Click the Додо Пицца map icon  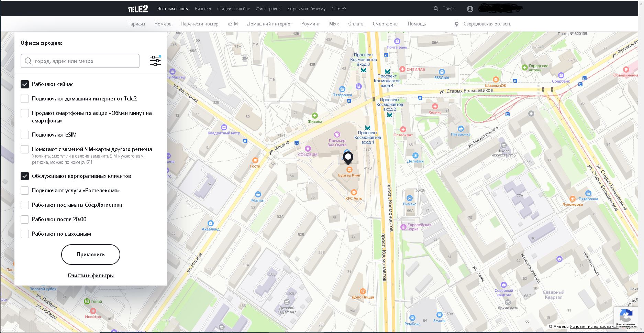(x=363, y=291)
